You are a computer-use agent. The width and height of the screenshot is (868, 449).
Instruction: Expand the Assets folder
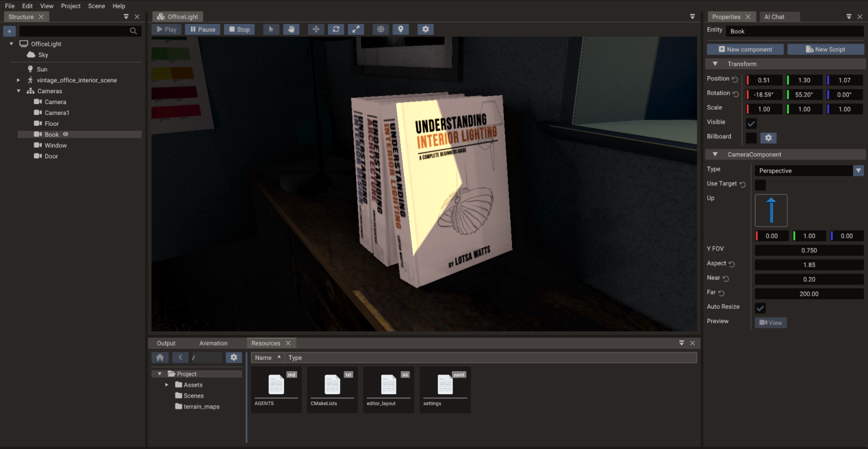point(167,385)
